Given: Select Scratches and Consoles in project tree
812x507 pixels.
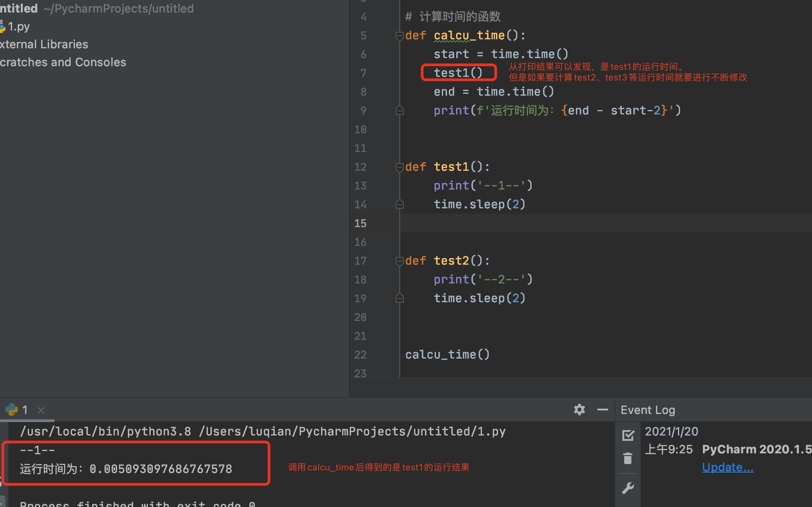Looking at the screenshot, I should click(x=63, y=62).
